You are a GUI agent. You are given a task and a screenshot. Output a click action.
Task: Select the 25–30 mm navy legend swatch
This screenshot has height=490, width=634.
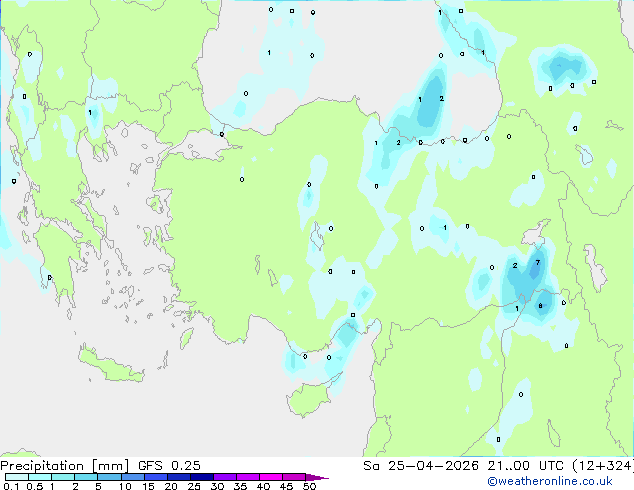pos(202,477)
